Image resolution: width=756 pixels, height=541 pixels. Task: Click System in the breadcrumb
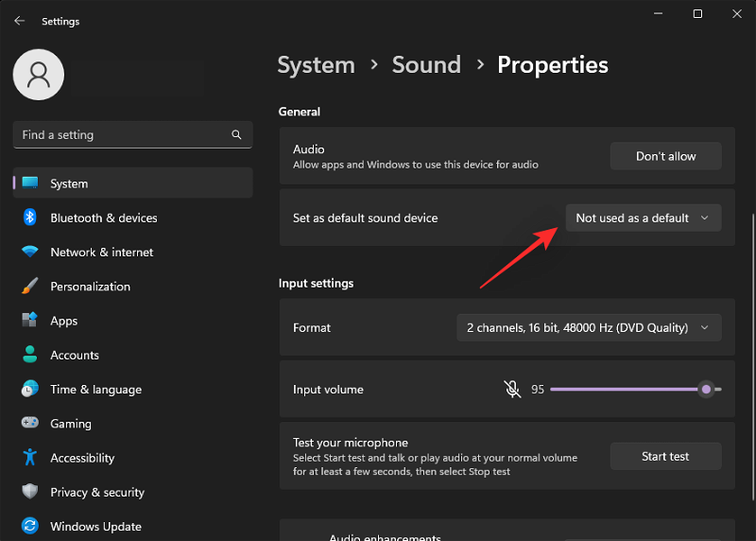(x=316, y=64)
